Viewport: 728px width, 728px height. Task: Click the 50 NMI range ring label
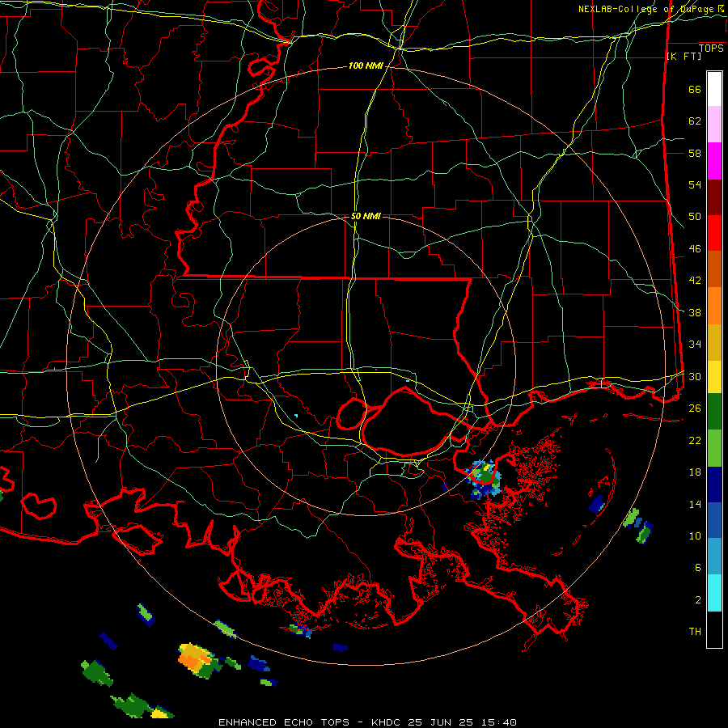[366, 216]
